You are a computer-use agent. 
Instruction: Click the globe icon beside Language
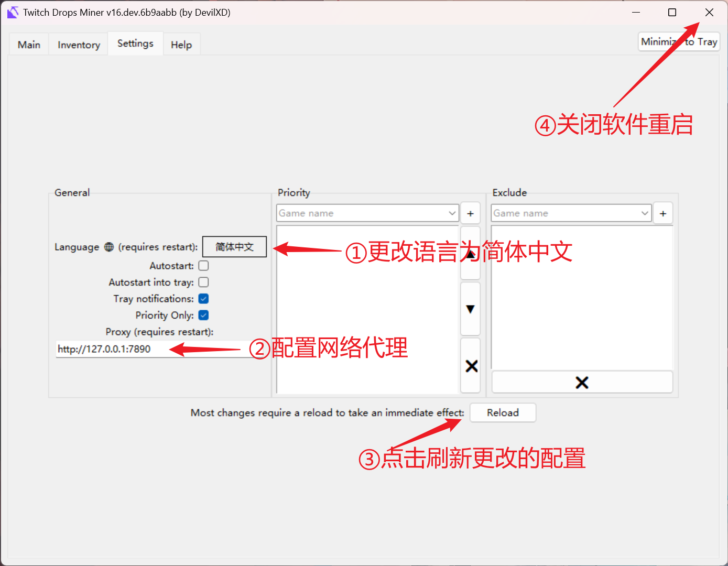[x=109, y=247]
